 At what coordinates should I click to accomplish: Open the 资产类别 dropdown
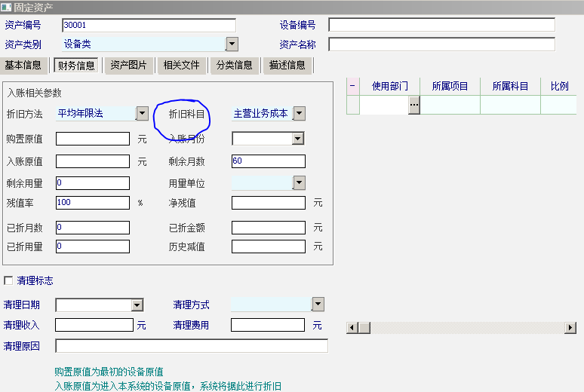pyautogui.click(x=232, y=44)
